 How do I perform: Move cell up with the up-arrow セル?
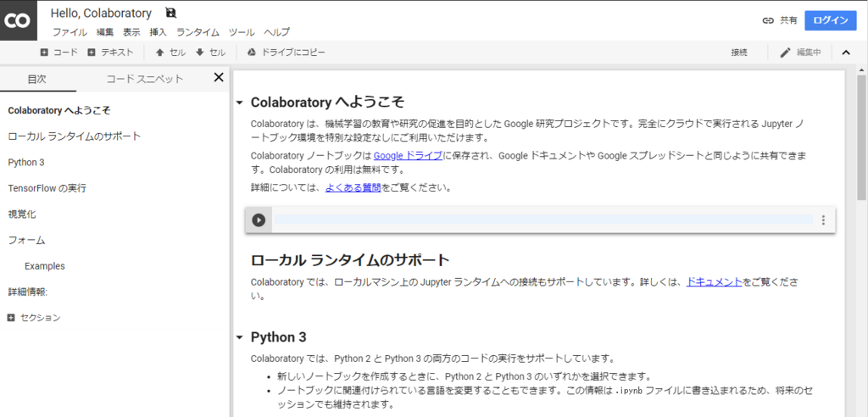170,53
